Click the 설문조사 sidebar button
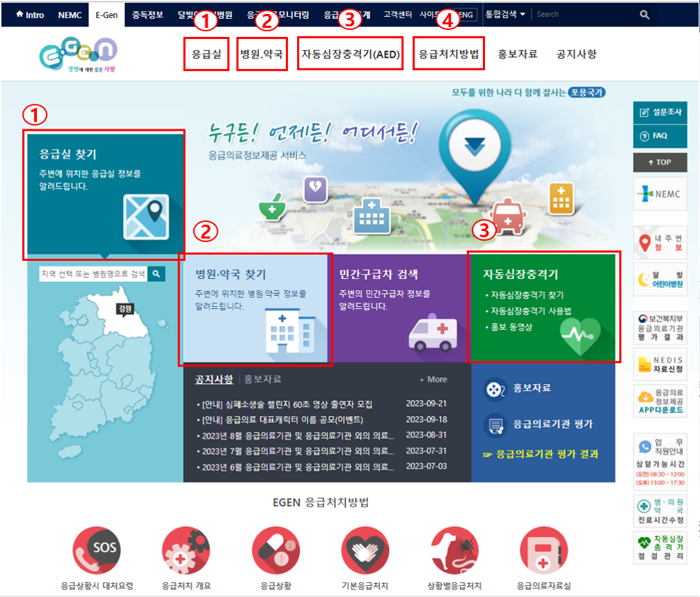Image resolution: width=700 pixels, height=597 pixels. click(x=660, y=112)
